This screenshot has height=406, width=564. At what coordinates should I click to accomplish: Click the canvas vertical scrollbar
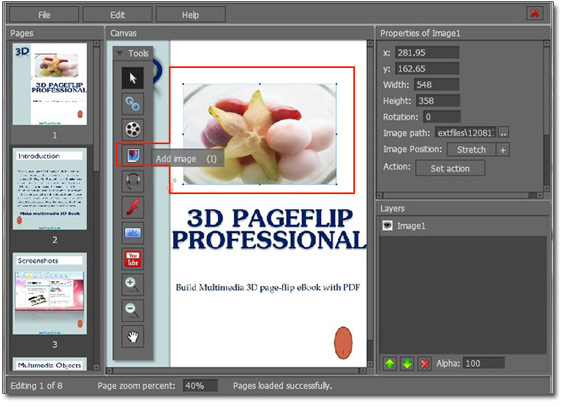[x=369, y=203]
